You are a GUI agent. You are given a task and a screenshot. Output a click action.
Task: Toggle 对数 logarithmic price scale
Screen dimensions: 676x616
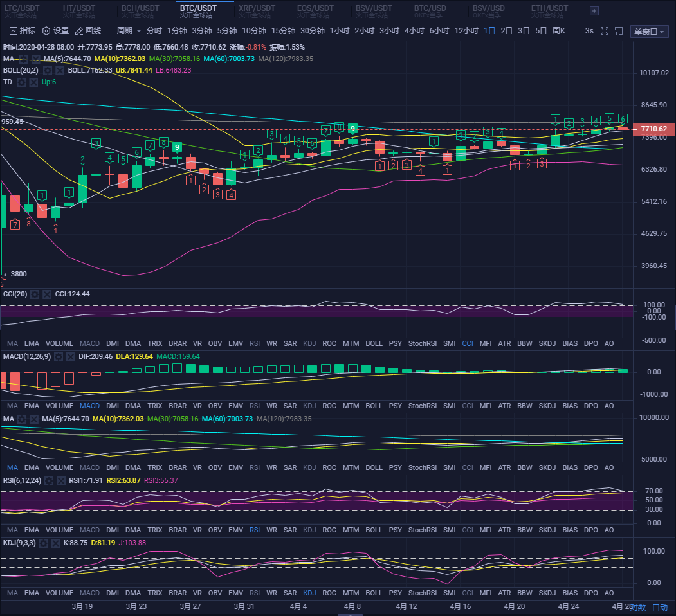(x=637, y=607)
